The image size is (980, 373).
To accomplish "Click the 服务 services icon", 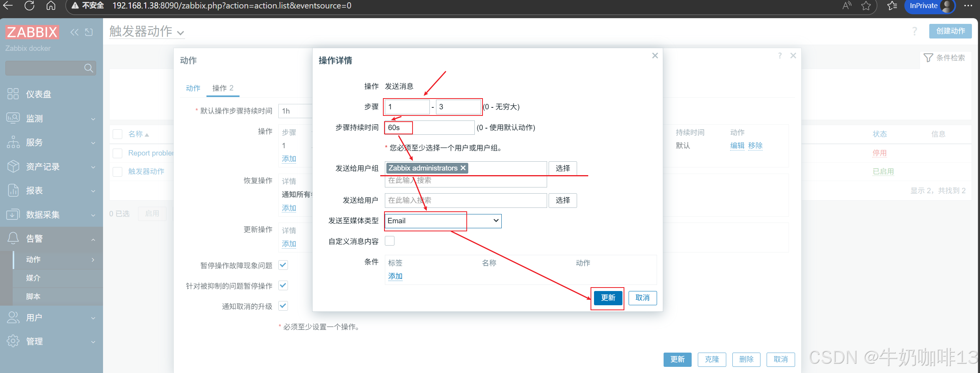I will point(13,142).
